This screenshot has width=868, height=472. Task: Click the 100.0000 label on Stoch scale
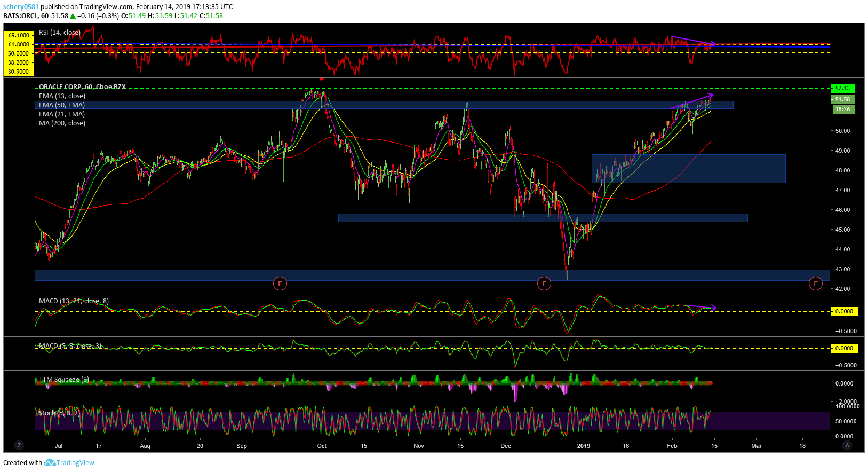point(847,407)
